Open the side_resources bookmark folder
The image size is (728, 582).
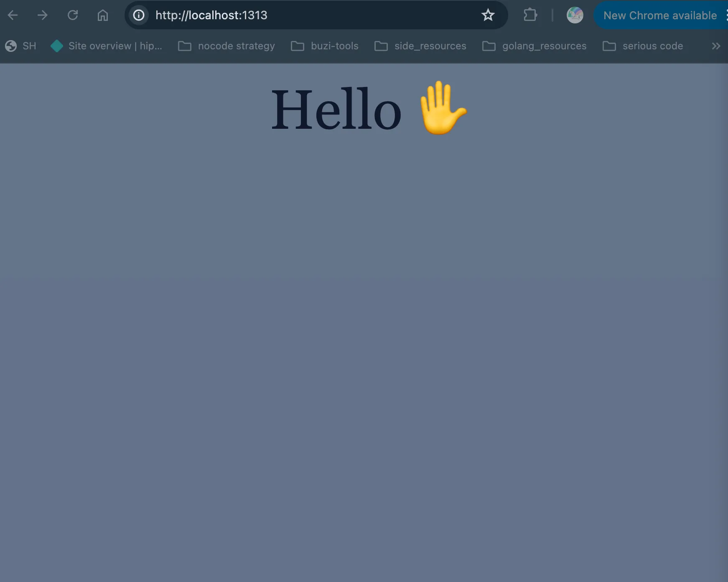[420, 46]
